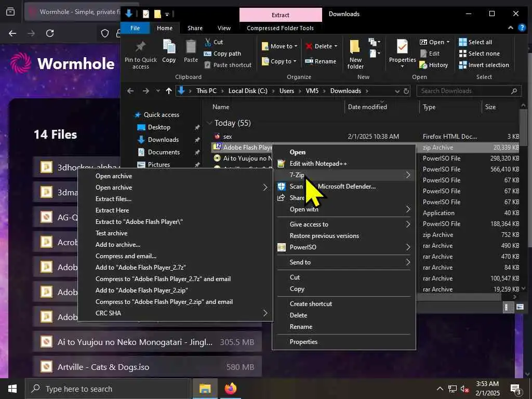
Task: Collapse the Today (55) group
Action: tap(209, 123)
